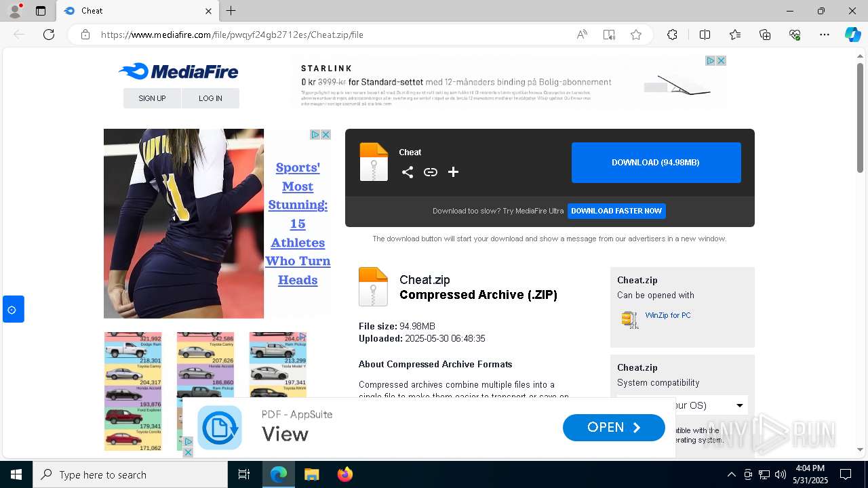Image resolution: width=868 pixels, height=488 pixels.
Task: Click DOWNLOAD (94.98MB) button
Action: [656, 163]
